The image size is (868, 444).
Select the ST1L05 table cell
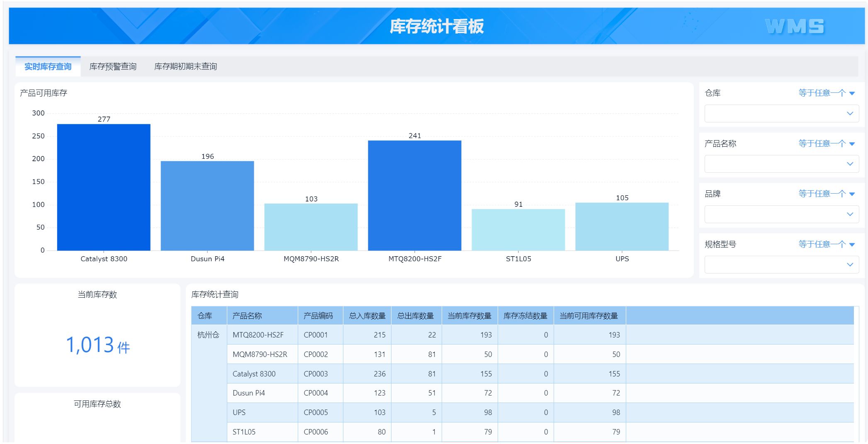[x=262, y=432]
